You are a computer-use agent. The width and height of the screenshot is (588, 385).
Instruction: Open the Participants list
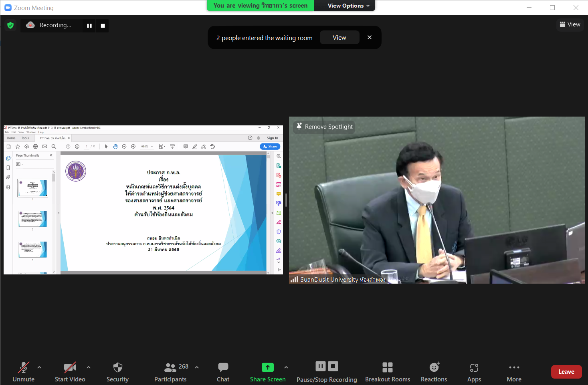coord(171,372)
